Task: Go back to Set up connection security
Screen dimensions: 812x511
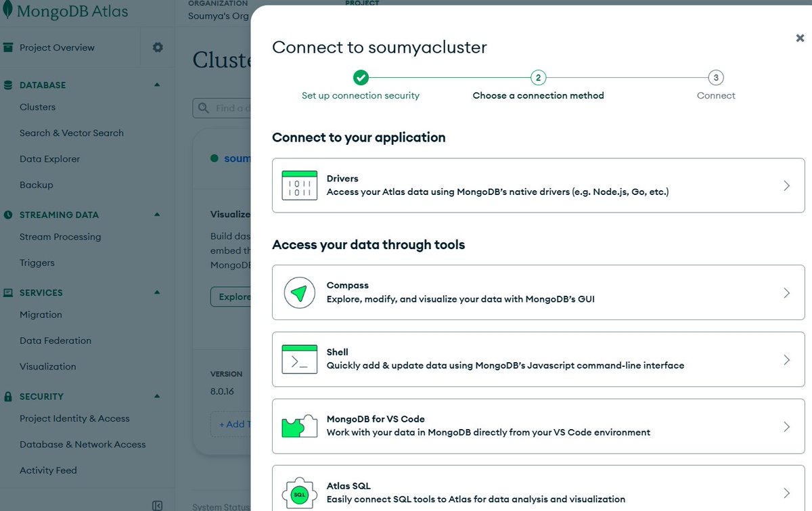Action: click(361, 95)
